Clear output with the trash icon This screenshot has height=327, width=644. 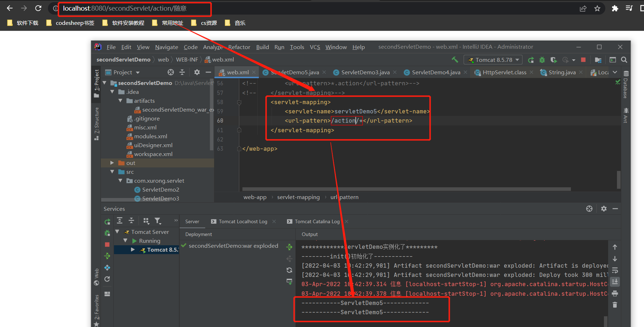tap(615, 305)
